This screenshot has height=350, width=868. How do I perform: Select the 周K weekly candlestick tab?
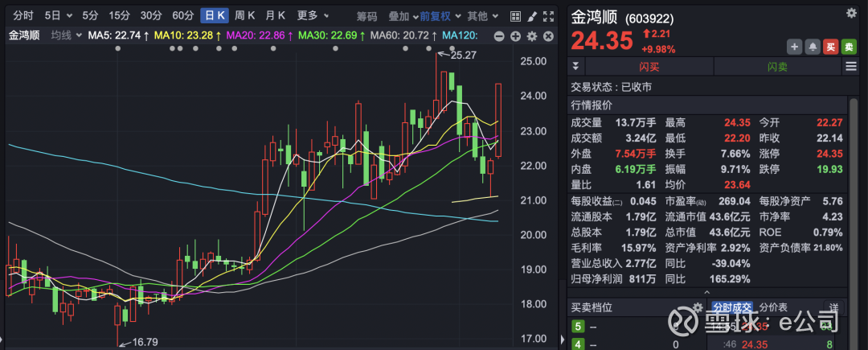pos(244,16)
